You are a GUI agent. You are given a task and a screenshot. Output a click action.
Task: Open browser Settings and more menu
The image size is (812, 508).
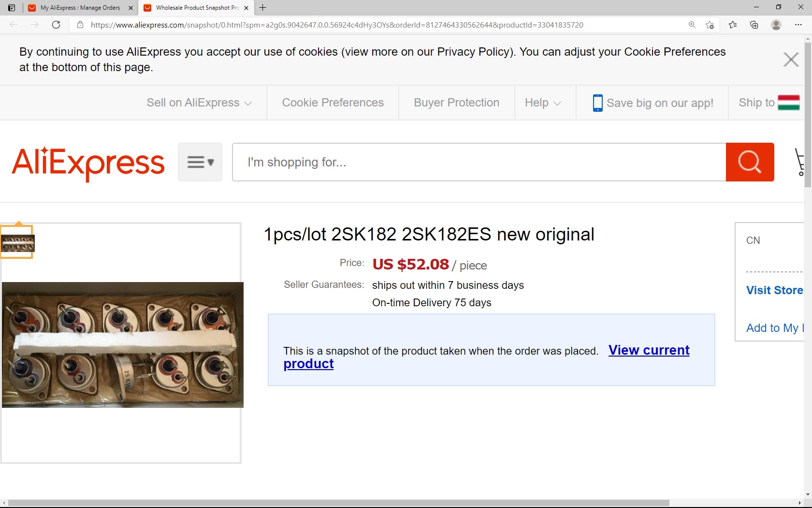pyautogui.click(x=798, y=25)
